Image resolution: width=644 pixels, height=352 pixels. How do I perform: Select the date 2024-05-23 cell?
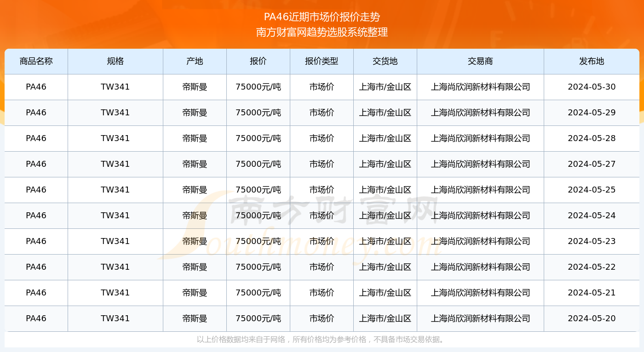pos(592,241)
